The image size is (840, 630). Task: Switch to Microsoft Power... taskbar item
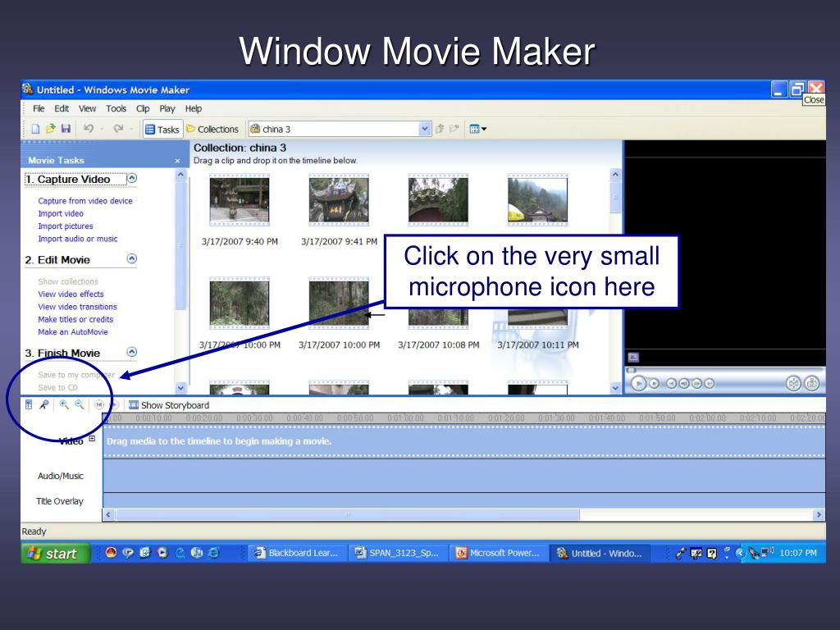(499, 554)
